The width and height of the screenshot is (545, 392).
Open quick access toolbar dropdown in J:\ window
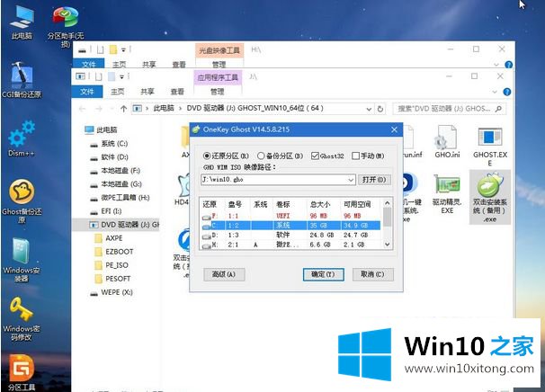[x=122, y=76]
